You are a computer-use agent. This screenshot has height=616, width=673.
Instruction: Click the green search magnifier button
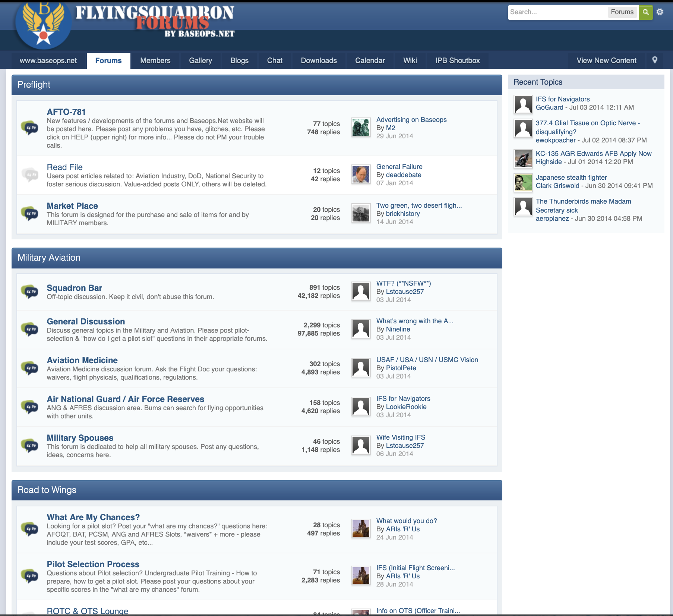click(646, 12)
